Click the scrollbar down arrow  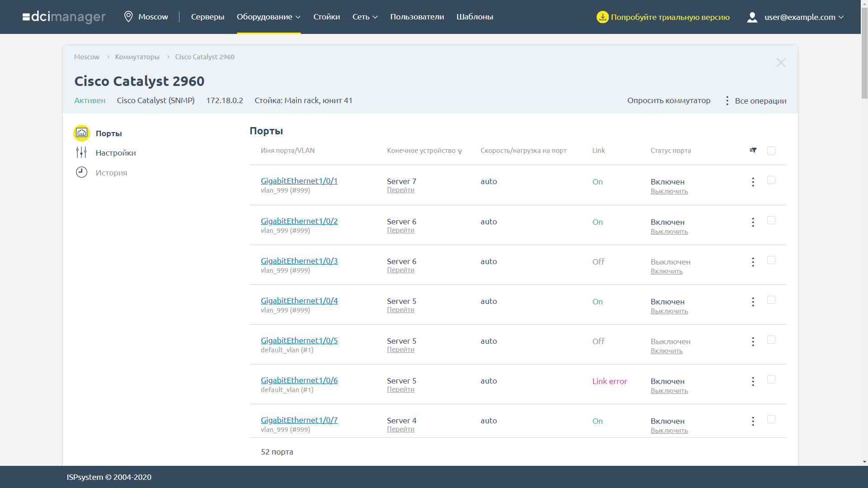coord(864,462)
